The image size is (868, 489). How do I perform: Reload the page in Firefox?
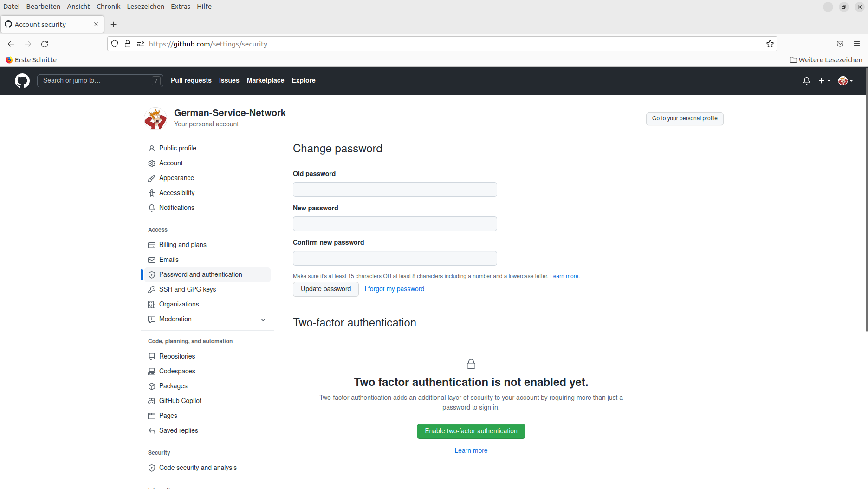click(x=45, y=44)
